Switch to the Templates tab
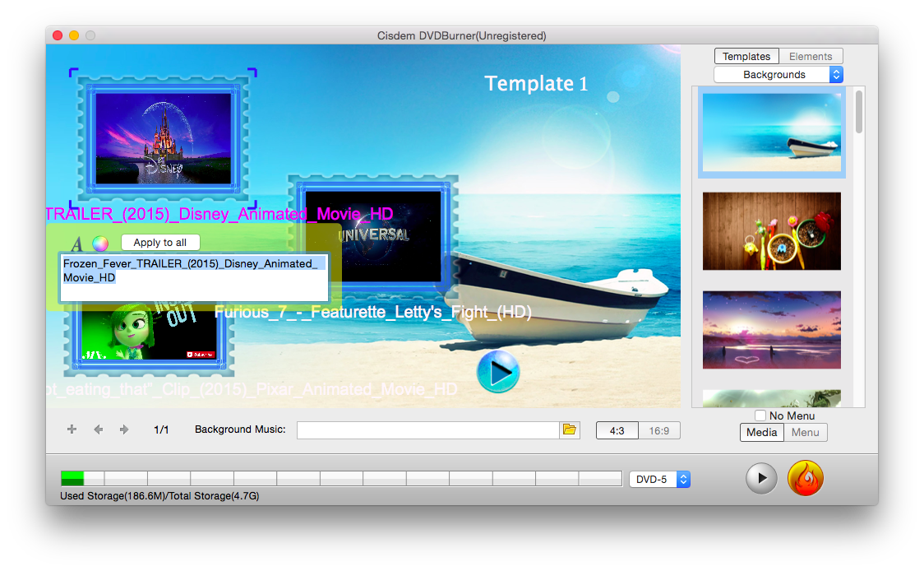The width and height of the screenshot is (924, 571). [746, 56]
